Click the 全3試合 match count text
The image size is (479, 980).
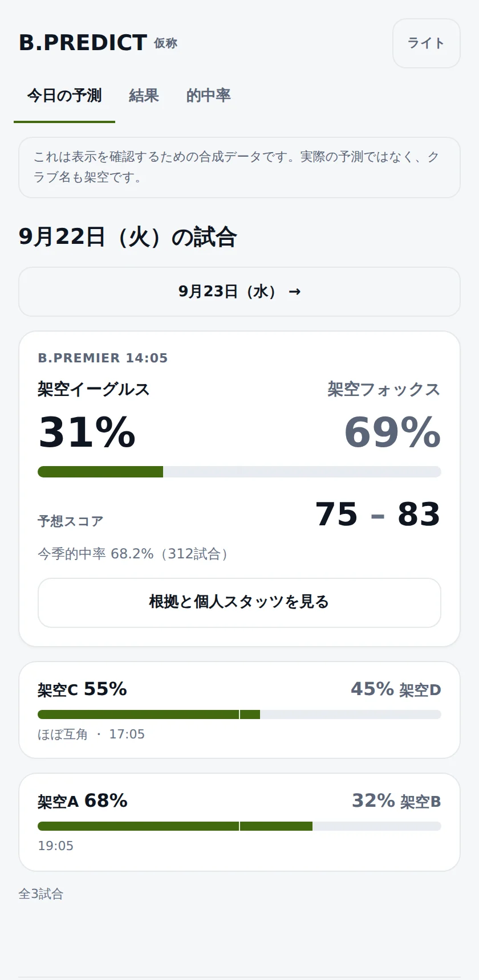[x=41, y=894]
